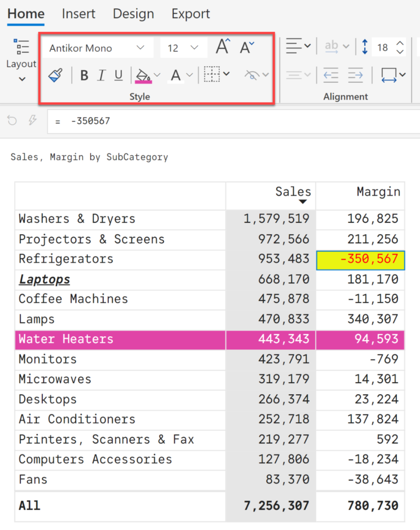Select the Water Heaters row label
420x530 pixels.
pyautogui.click(x=66, y=339)
